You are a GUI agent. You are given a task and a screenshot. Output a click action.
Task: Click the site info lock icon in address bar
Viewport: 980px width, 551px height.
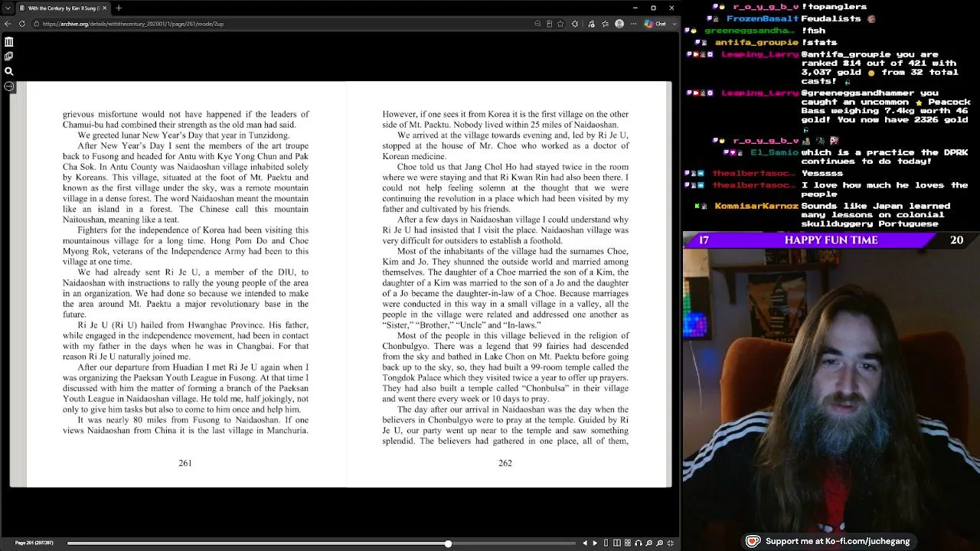pos(36,24)
